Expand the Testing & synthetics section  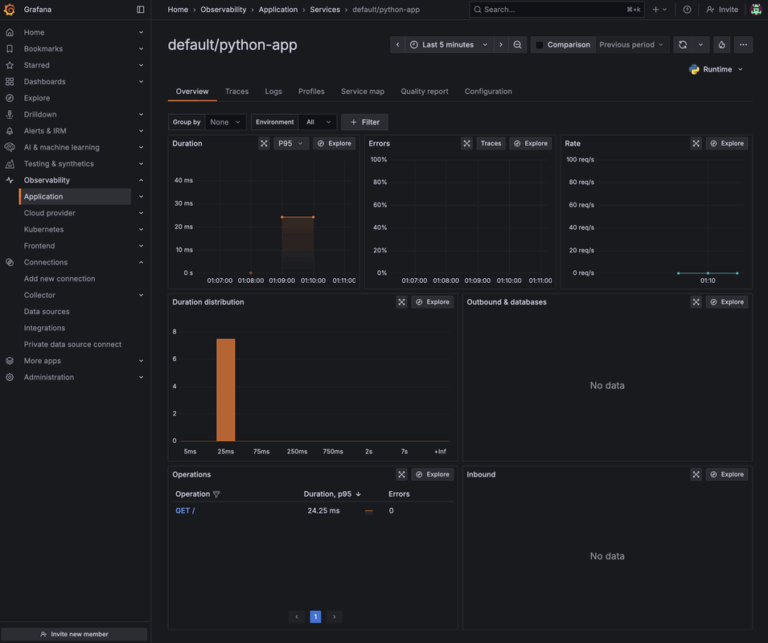click(x=141, y=164)
